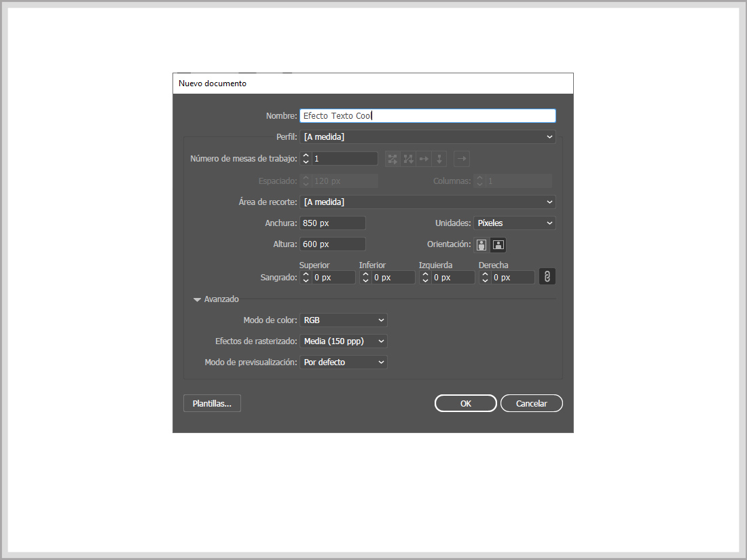The width and height of the screenshot is (747, 560).
Task: Open the Unidades dropdown
Action: pyautogui.click(x=514, y=223)
